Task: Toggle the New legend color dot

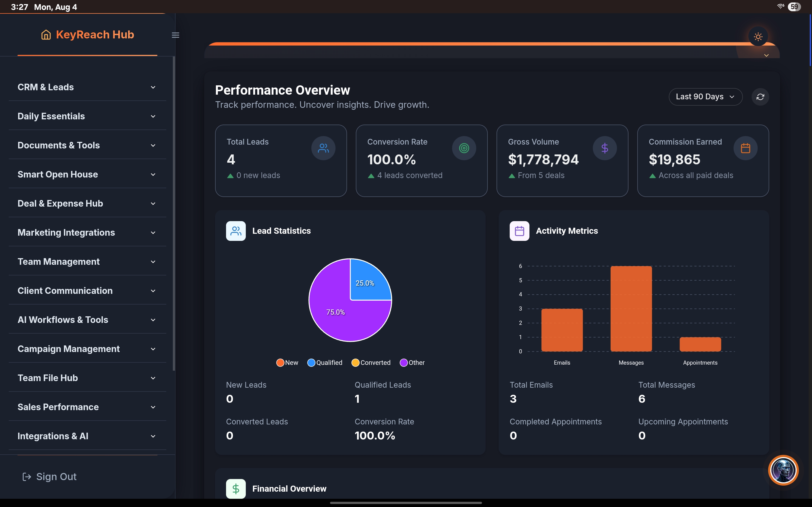Action: coord(280,362)
